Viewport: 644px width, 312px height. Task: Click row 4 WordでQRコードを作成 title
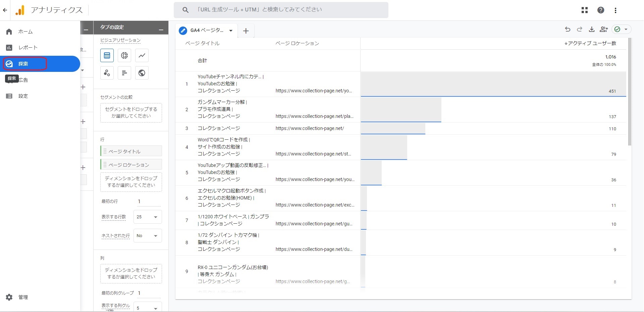tap(224, 147)
